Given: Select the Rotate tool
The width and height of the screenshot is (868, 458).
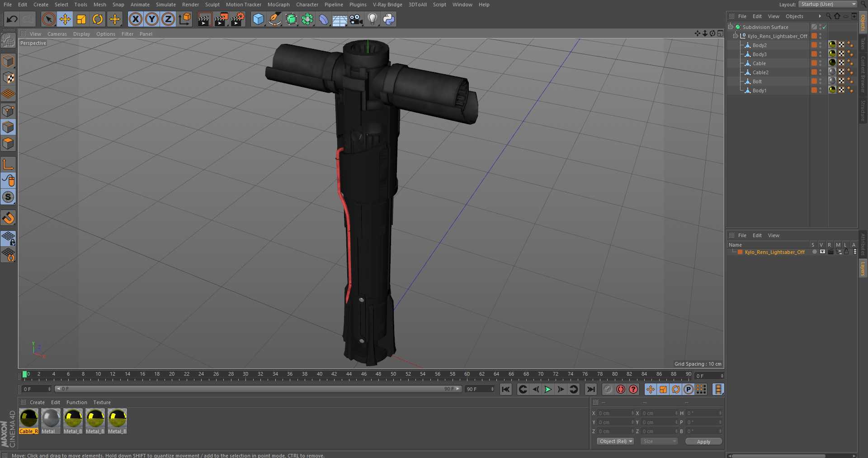Looking at the screenshot, I should (98, 19).
